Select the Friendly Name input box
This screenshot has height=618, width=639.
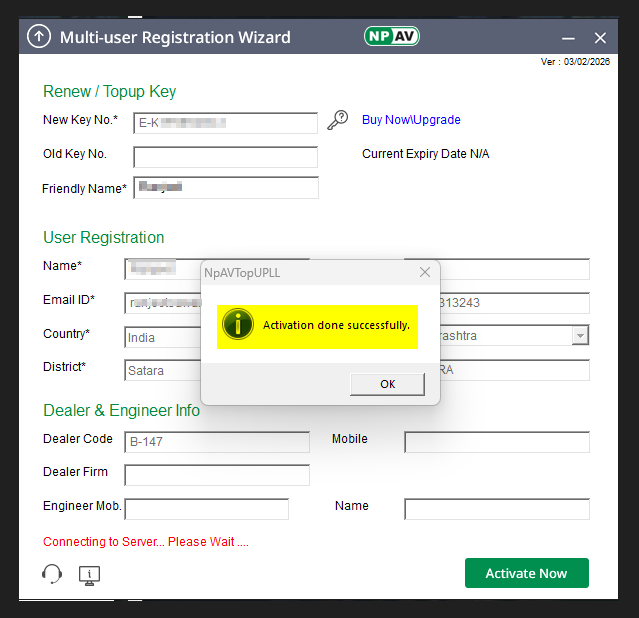click(x=225, y=188)
